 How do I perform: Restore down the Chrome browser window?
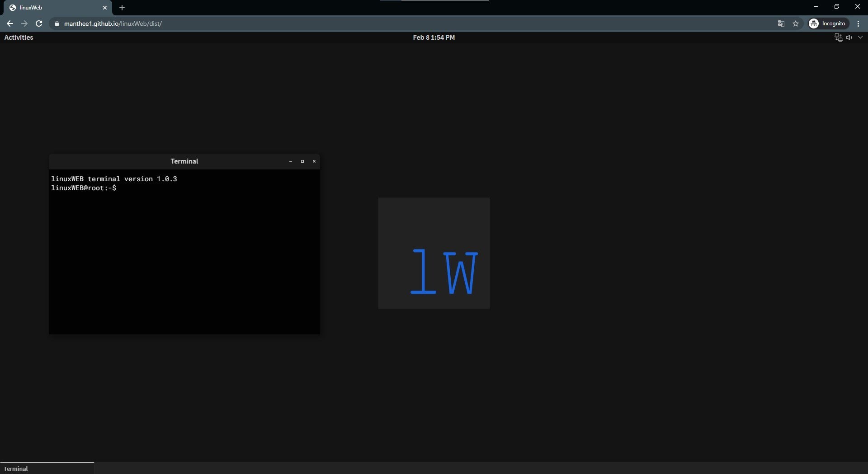point(837,6)
